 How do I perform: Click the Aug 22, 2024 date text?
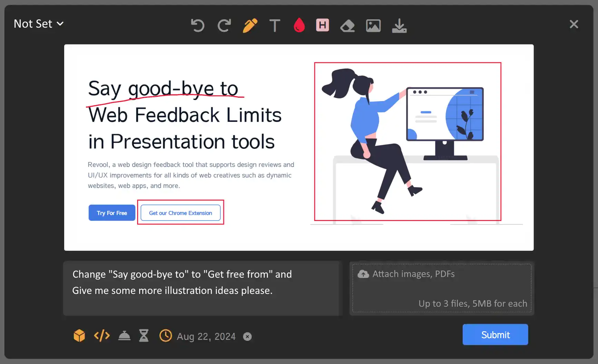[206, 336]
